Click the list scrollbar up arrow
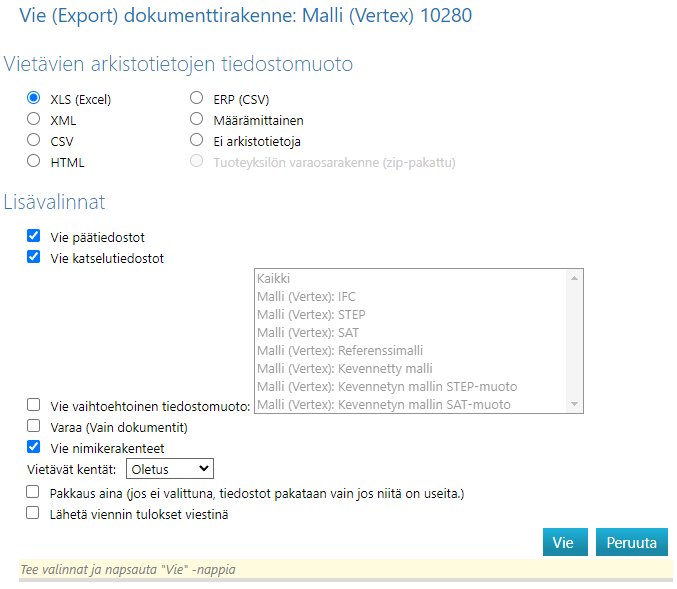This screenshot has height=589, width=677. [x=574, y=279]
